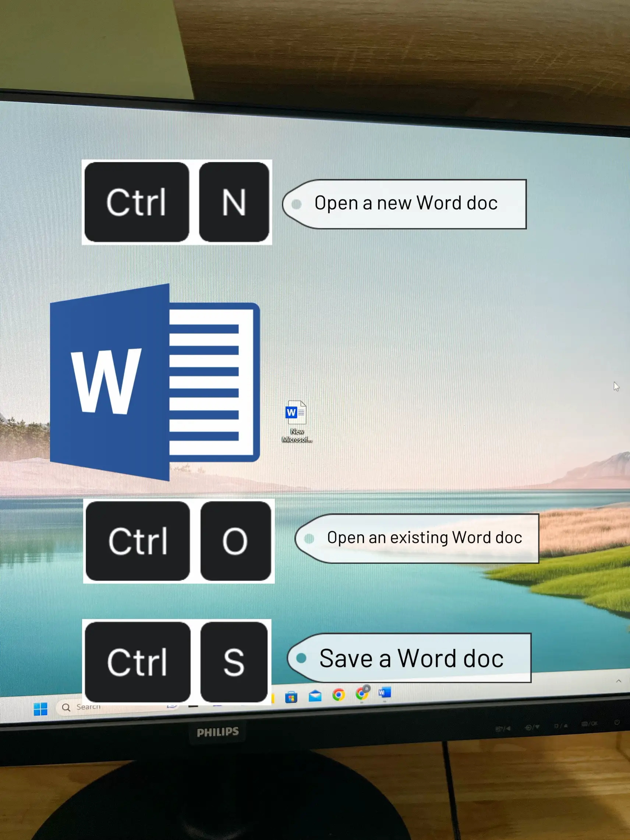Open Microsoft Store from the taskbar
The width and height of the screenshot is (630, 840).
[291, 697]
